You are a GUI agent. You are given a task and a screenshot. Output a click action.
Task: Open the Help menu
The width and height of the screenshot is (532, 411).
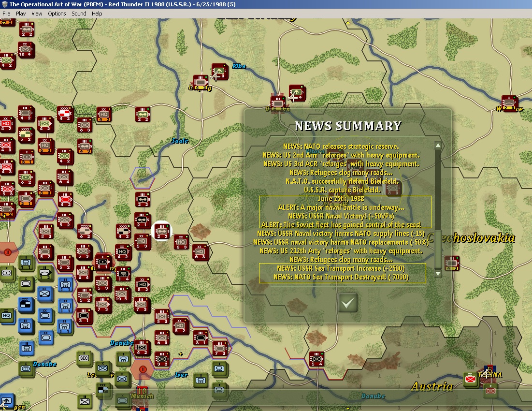tap(97, 14)
